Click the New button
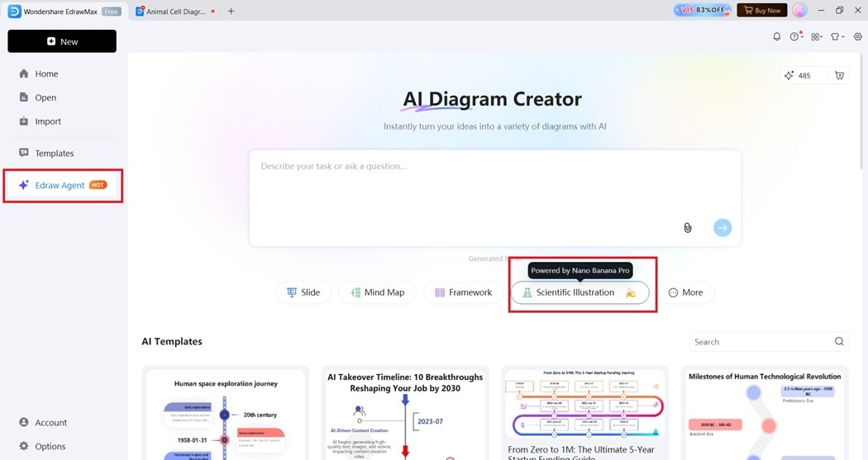This screenshot has width=868, height=460. pos(62,41)
